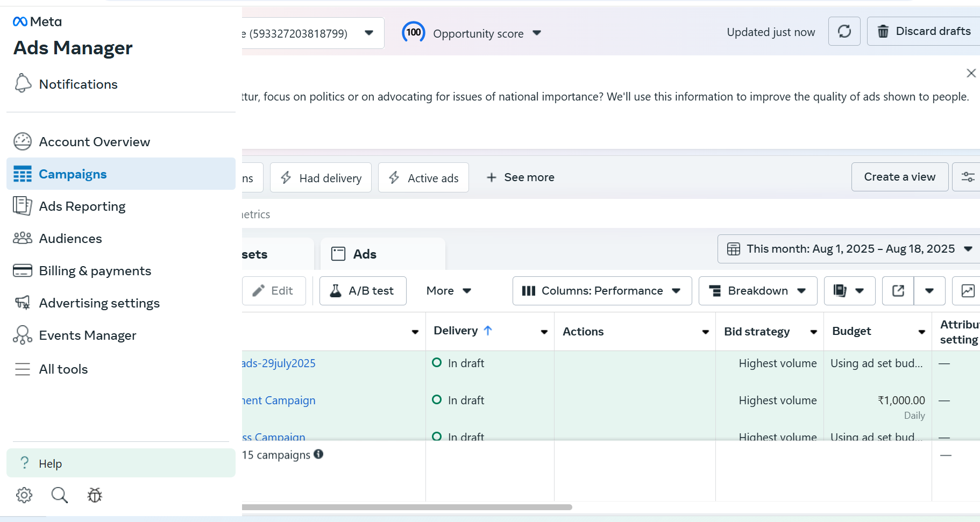Open filter settings beside Create a view
Image resolution: width=980 pixels, height=522 pixels.
(968, 176)
